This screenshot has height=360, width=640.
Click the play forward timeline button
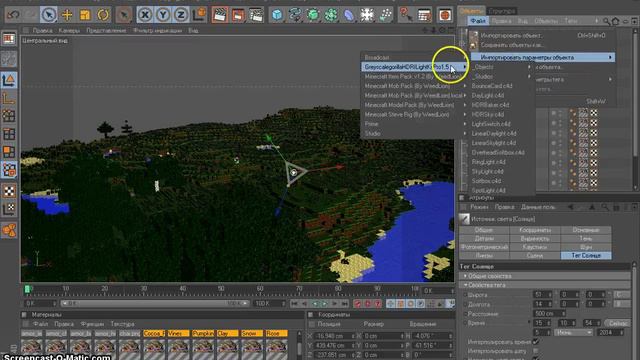pos(325,303)
